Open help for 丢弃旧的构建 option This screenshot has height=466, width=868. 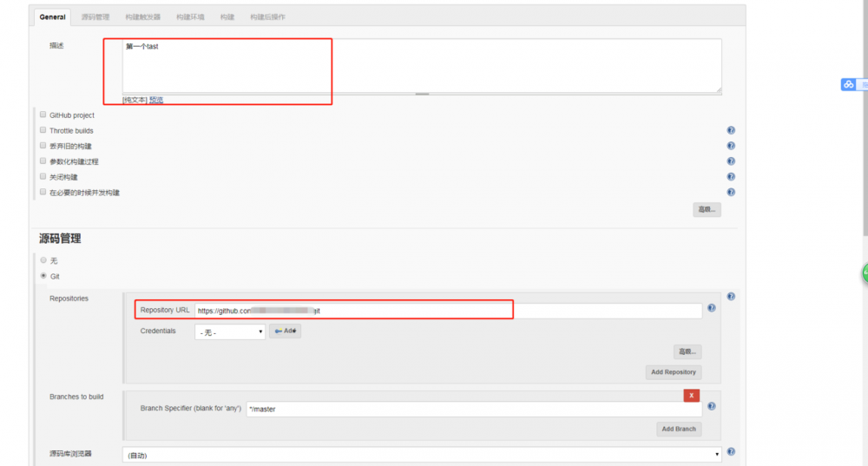731,146
